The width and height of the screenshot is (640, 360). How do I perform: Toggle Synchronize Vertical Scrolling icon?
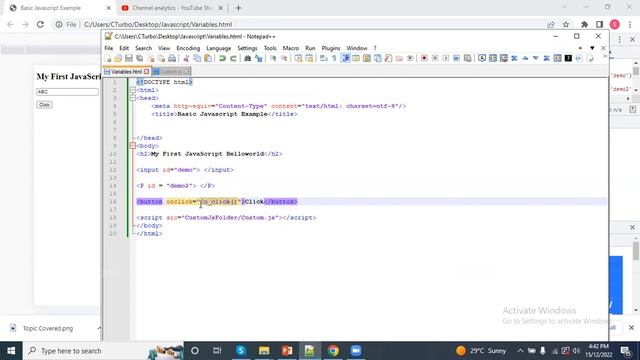point(298,58)
